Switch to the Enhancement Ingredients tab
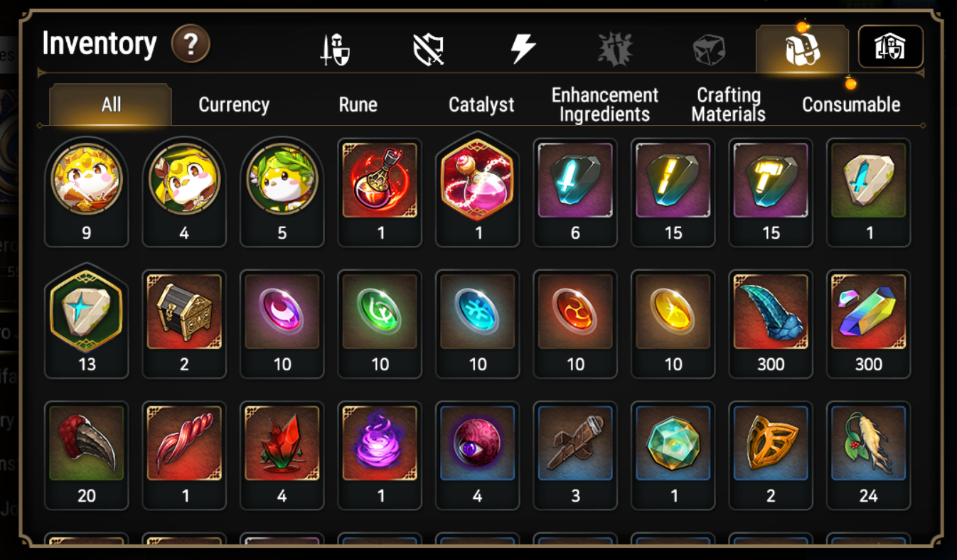957x560 pixels. (605, 105)
